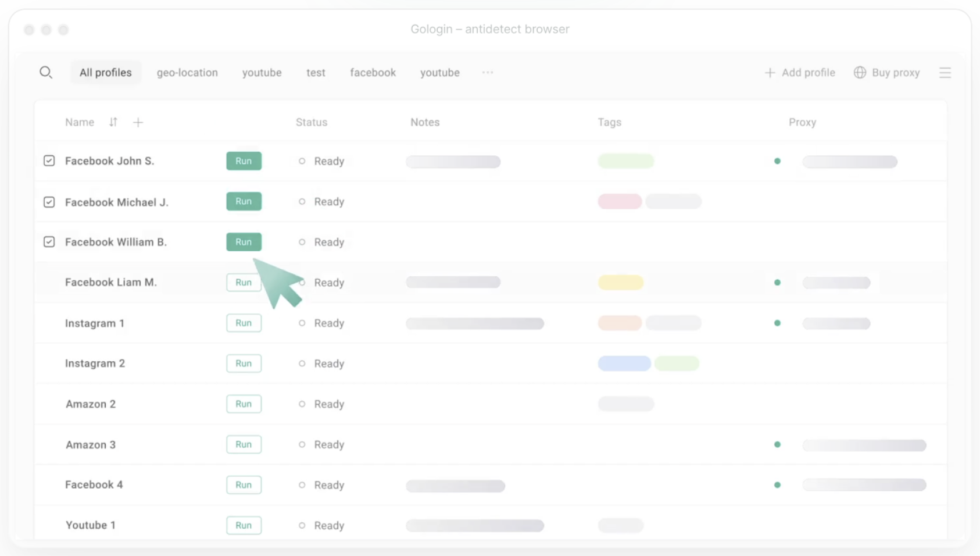
Task: Add a column using the plus icon
Action: click(x=138, y=122)
